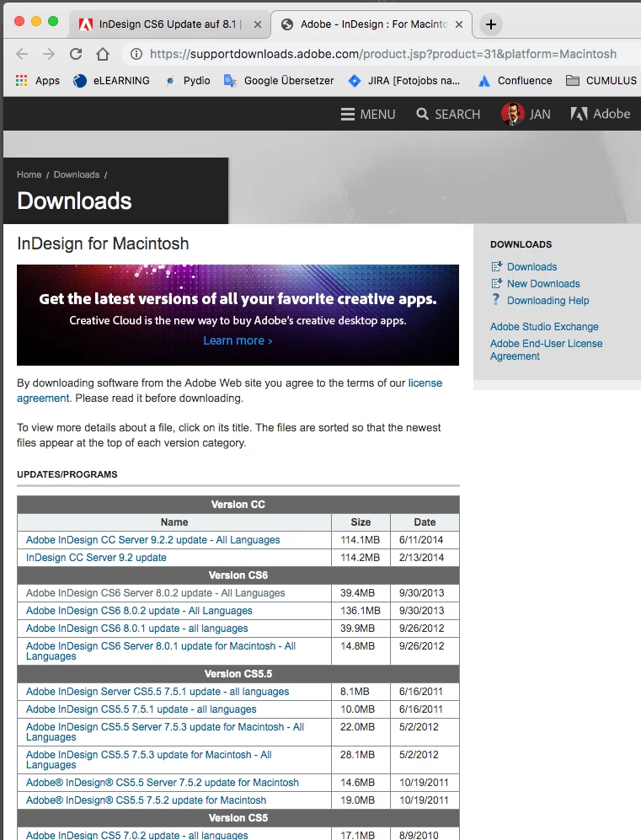Open the Apps bookmarks shortcut
The width and height of the screenshot is (641, 840).
click(38, 80)
